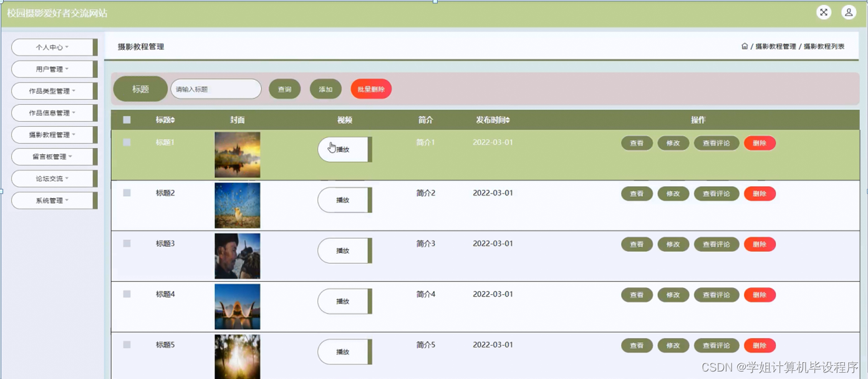Click the 标题 label button beside search
Viewport: 868px width, 379px height.
pyautogui.click(x=140, y=89)
